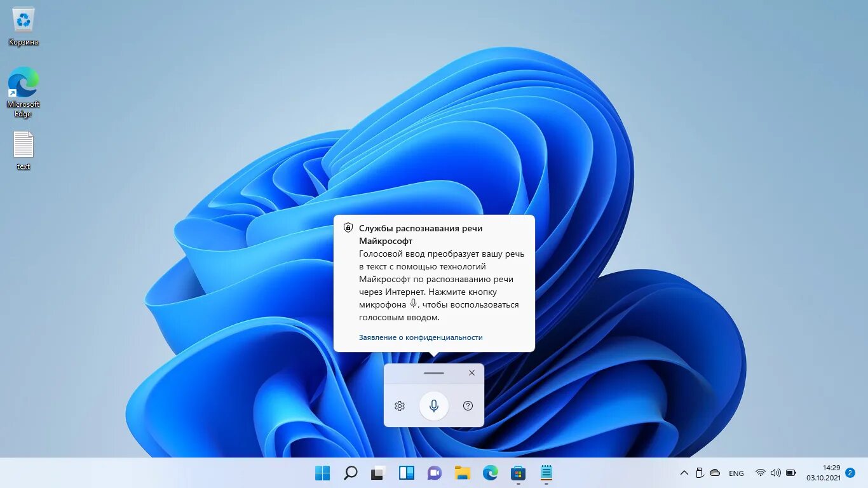
Task: Close the voice typing panel
Action: coord(471,373)
